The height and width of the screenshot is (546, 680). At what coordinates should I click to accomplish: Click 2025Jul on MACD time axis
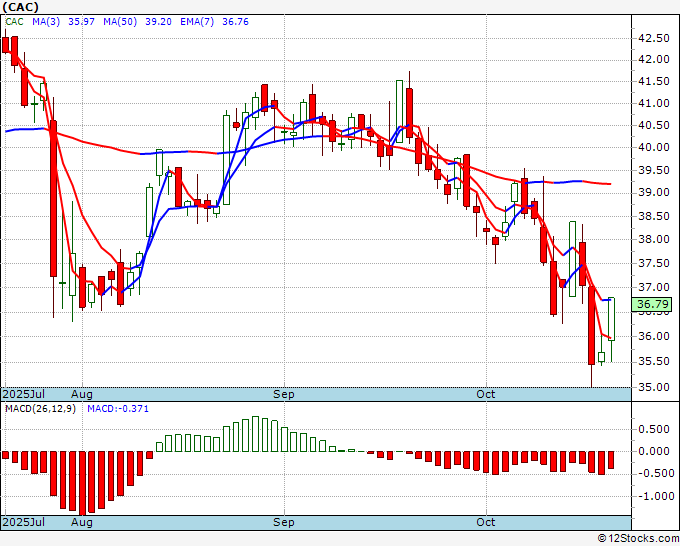coord(24,522)
